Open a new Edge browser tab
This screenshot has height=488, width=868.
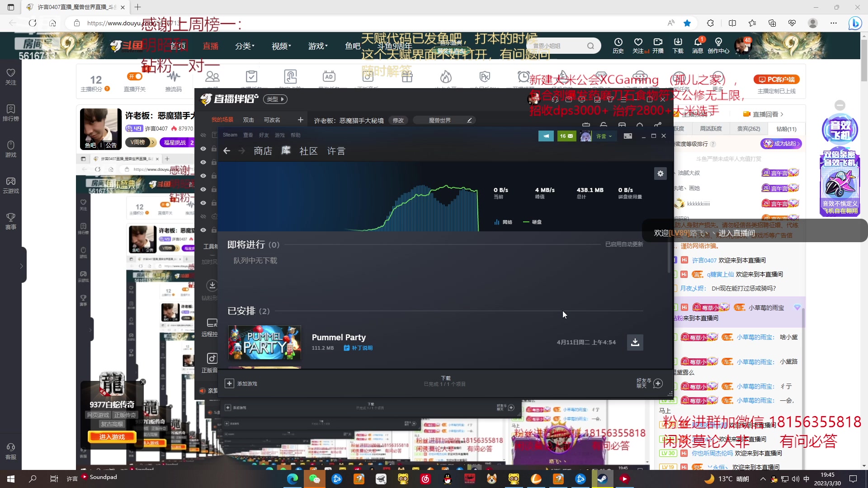(x=138, y=7)
